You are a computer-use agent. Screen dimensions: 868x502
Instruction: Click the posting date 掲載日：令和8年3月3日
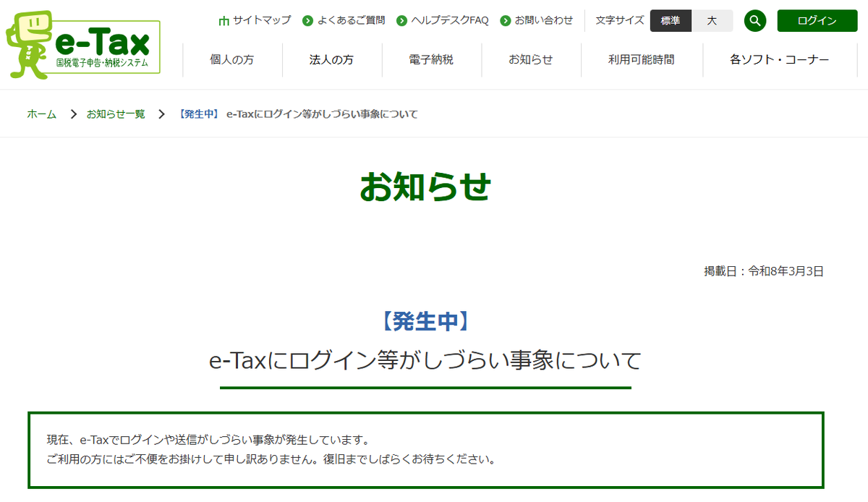pyautogui.click(x=764, y=271)
